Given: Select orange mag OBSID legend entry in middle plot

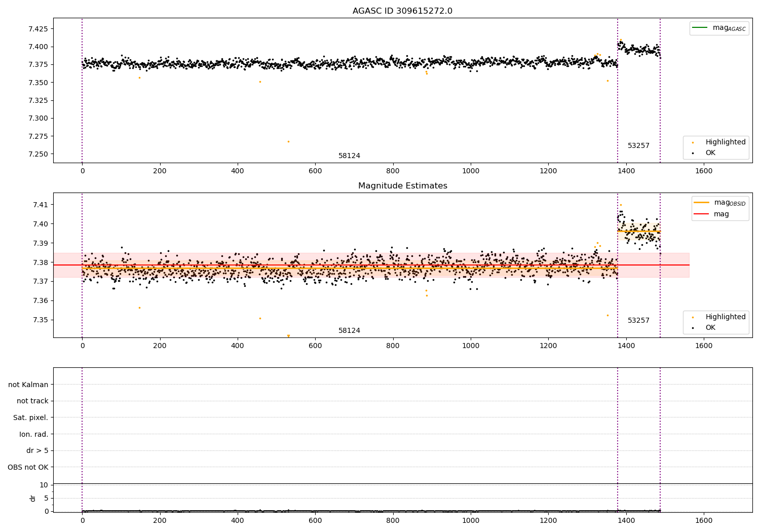Looking at the screenshot, I should coord(719,203).
